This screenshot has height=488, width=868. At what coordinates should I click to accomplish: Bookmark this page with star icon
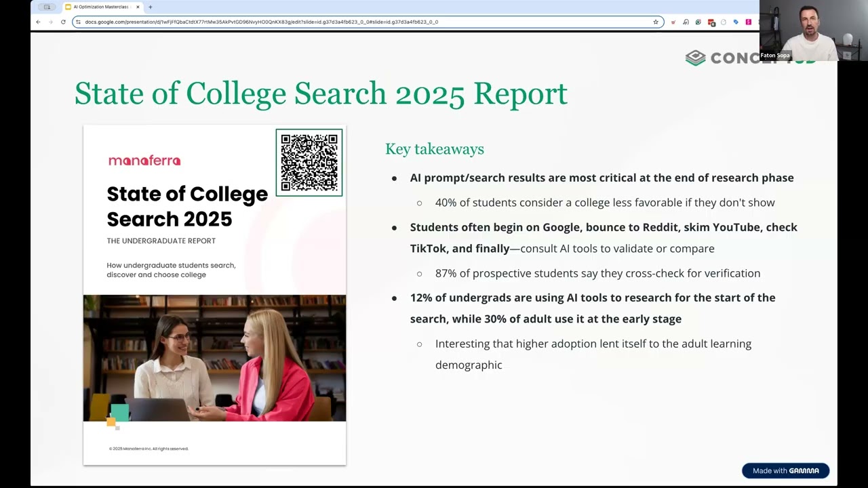tap(656, 22)
